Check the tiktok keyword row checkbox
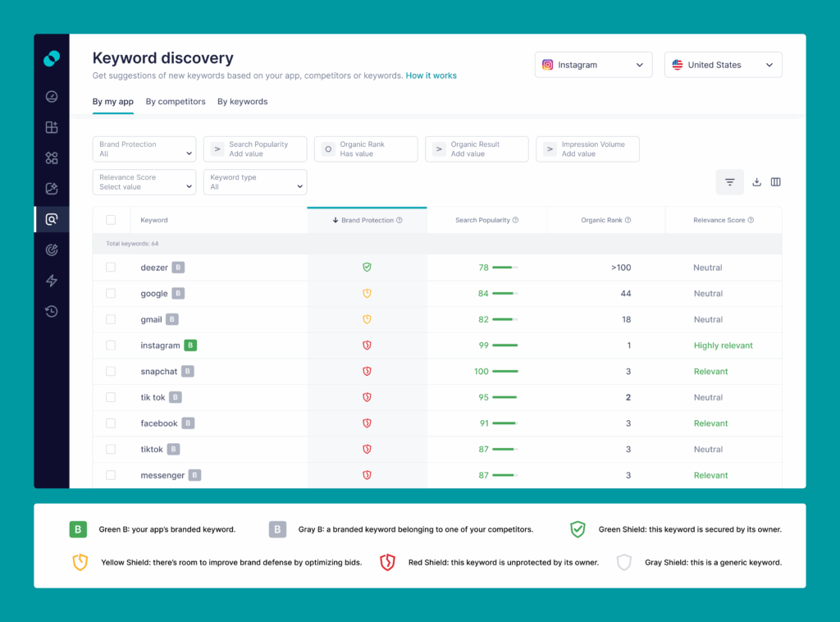The image size is (840, 622). click(x=112, y=449)
